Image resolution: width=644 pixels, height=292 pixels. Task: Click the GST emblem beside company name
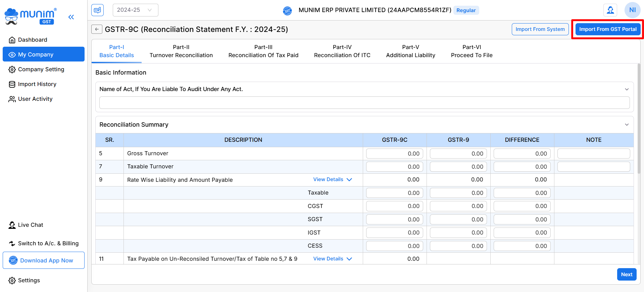[287, 11]
